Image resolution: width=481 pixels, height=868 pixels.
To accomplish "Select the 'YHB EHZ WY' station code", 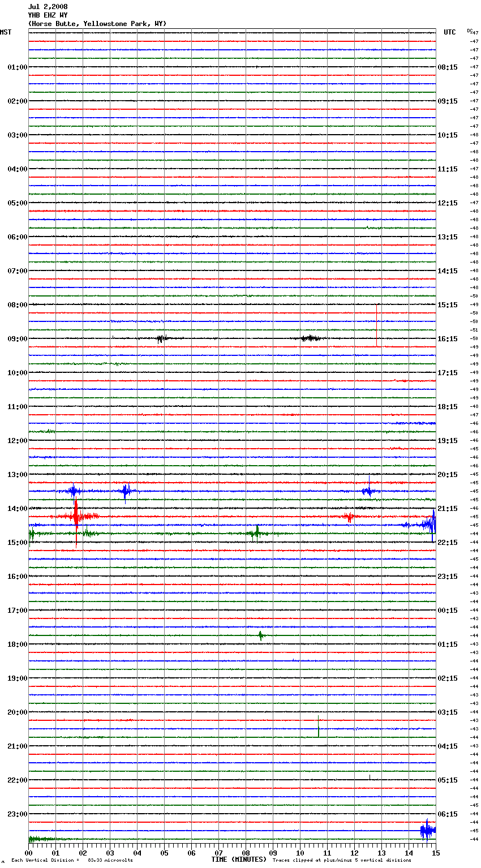I will (48, 15).
